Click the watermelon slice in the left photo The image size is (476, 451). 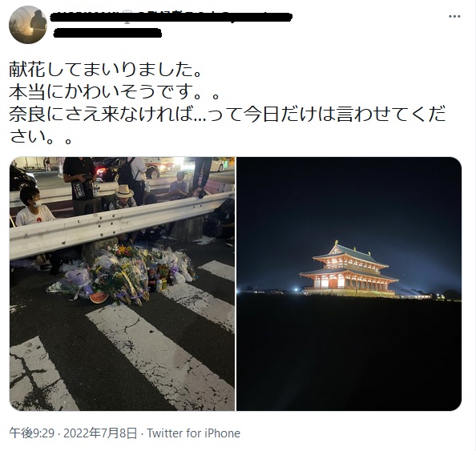point(98,298)
